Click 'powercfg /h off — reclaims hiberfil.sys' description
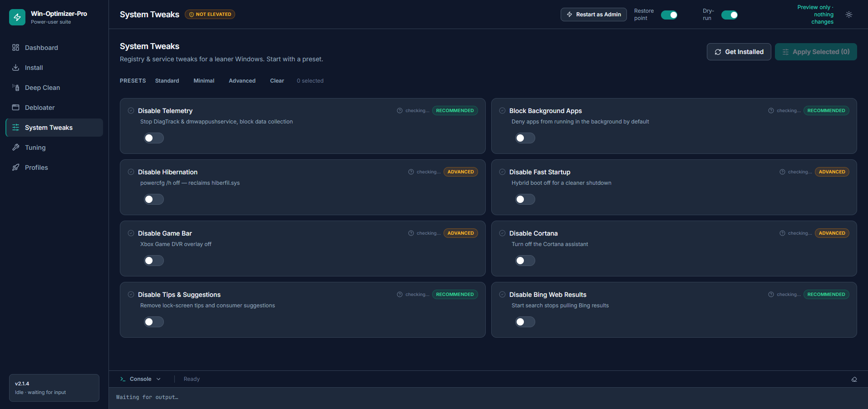 point(190,183)
